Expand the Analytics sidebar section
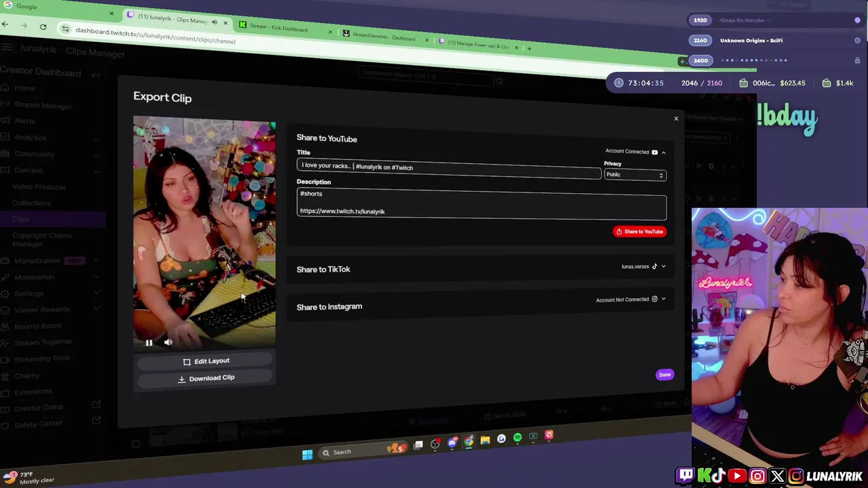 (x=96, y=138)
